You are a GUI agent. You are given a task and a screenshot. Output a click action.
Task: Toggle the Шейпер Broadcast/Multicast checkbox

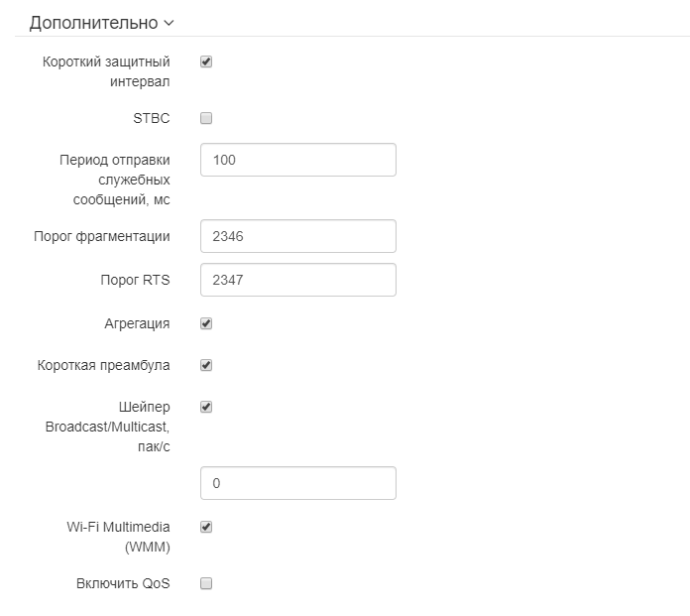[x=206, y=407]
